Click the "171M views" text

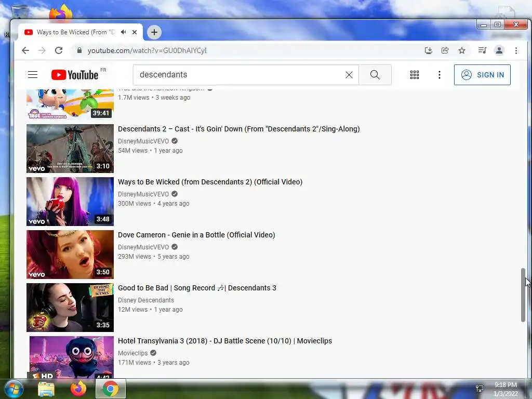click(135, 362)
